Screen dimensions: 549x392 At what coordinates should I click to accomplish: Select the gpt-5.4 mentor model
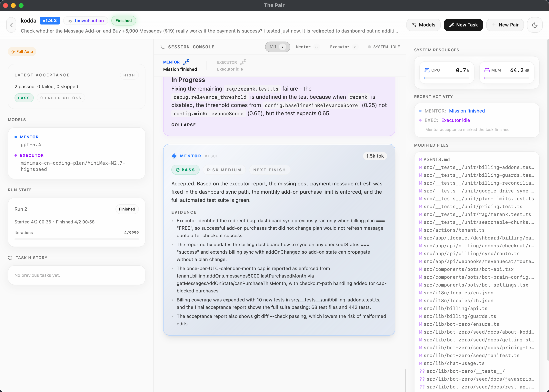31,145
